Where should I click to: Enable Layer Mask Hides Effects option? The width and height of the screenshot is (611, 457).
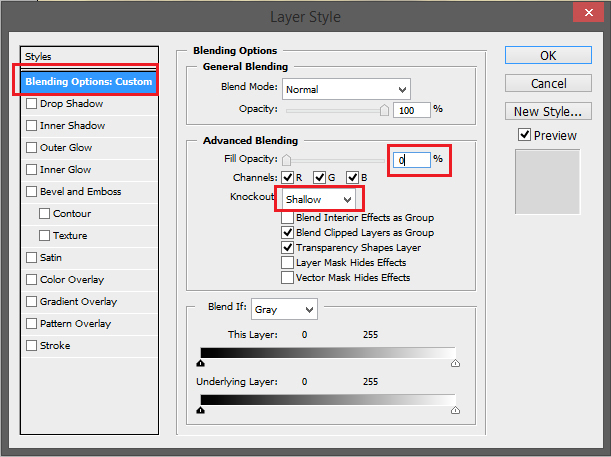[x=288, y=263]
